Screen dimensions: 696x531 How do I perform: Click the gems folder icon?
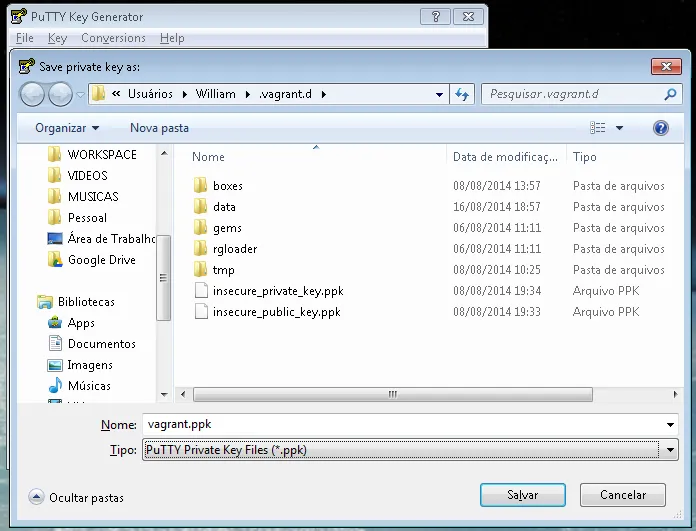[200, 227]
